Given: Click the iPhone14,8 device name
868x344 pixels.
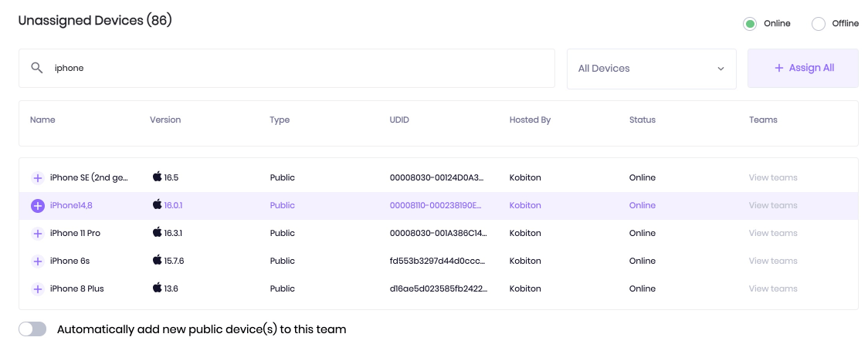Looking at the screenshot, I should click(71, 205).
